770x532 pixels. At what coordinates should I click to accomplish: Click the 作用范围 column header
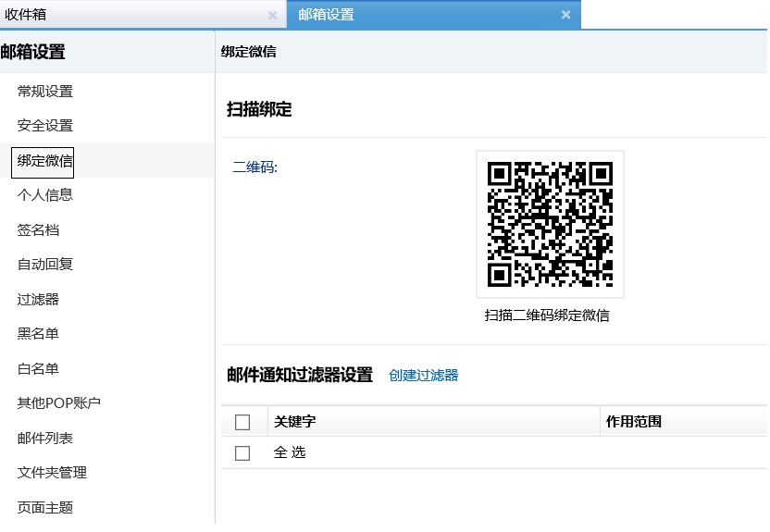pos(633,422)
